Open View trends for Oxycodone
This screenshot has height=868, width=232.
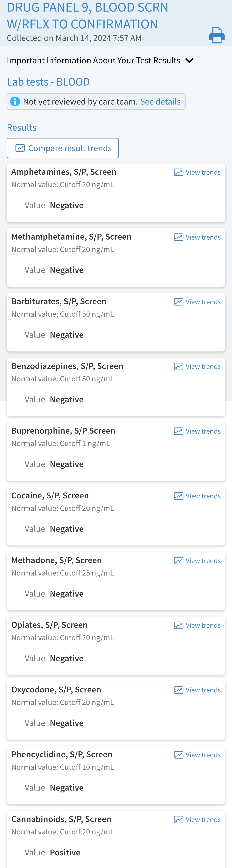pos(203,690)
